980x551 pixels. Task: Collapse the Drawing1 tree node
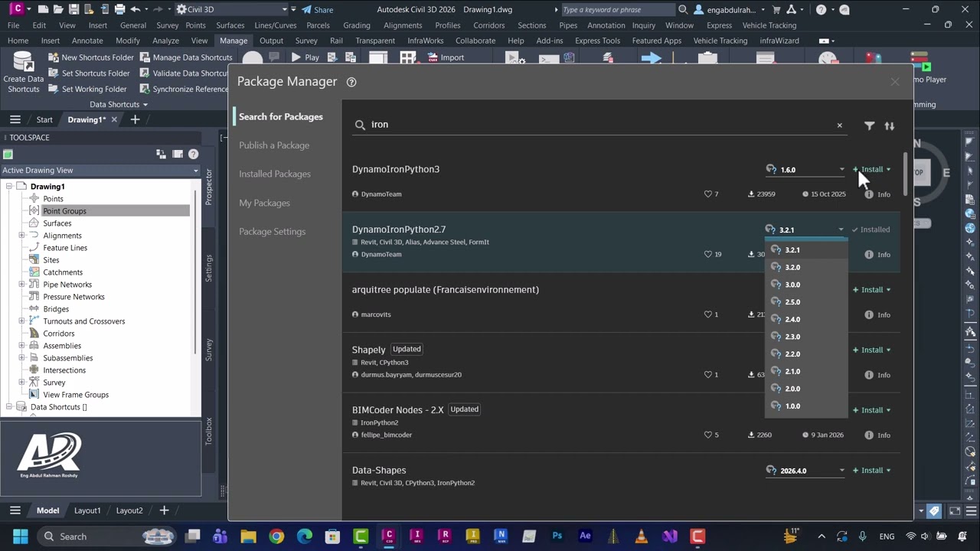[9, 187]
